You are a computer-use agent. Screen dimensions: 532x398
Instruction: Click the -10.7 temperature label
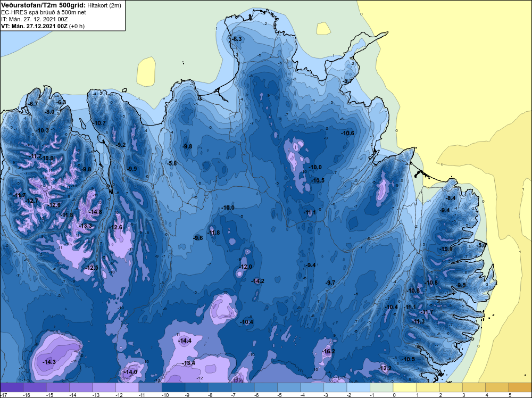[x=99, y=123]
